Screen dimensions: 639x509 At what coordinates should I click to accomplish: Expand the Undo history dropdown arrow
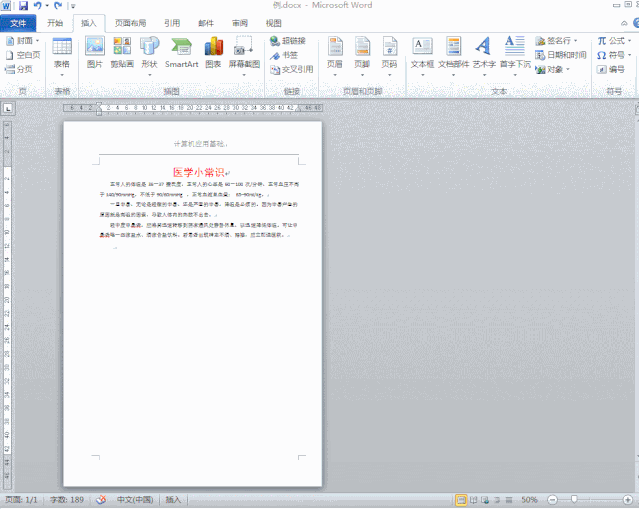47,6
